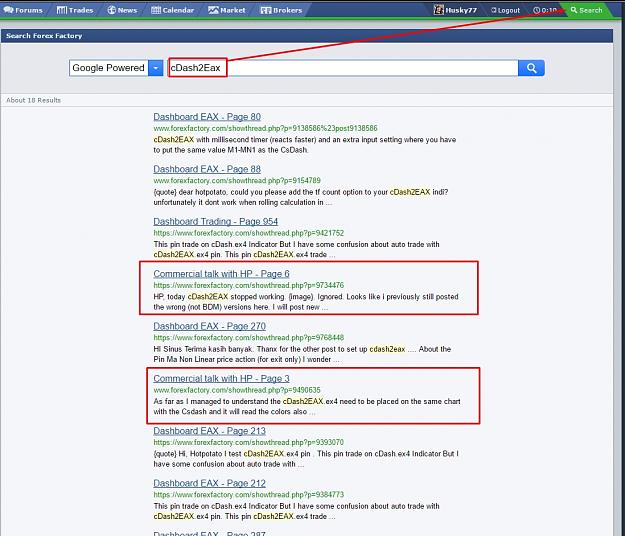
Task: Go to the News section
Action: [x=122, y=10]
